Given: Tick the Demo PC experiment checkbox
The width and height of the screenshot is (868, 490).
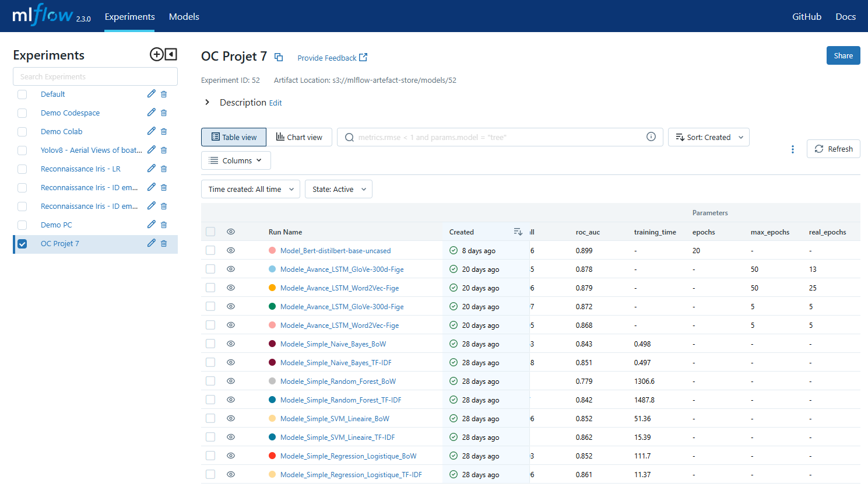Looking at the screenshot, I should [22, 225].
